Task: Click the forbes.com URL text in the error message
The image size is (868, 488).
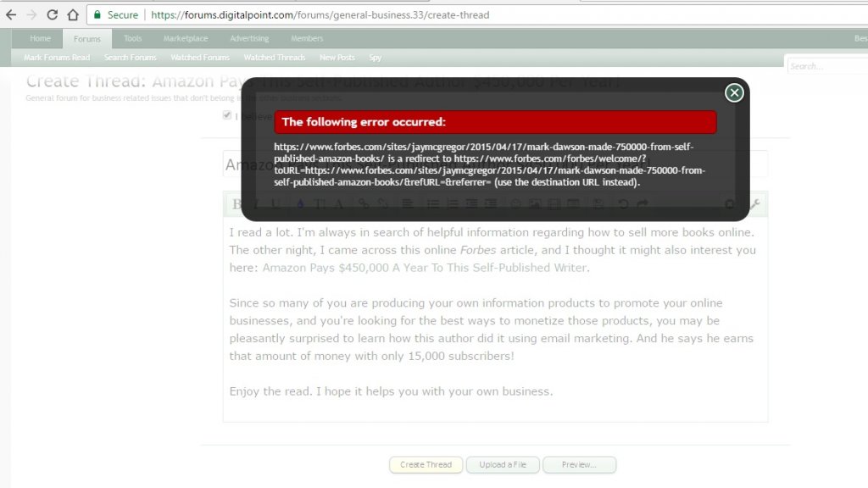Action: [489, 164]
